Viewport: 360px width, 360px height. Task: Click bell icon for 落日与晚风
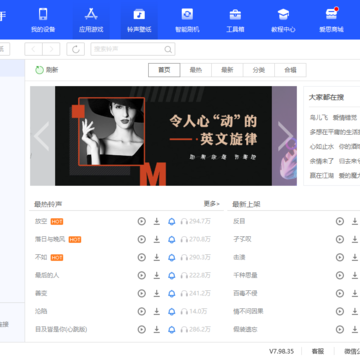[x=172, y=239]
